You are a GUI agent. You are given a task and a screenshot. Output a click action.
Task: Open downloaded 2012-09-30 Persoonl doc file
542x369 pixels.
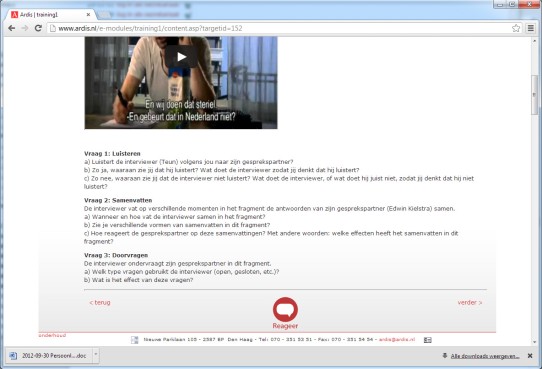coord(49,356)
